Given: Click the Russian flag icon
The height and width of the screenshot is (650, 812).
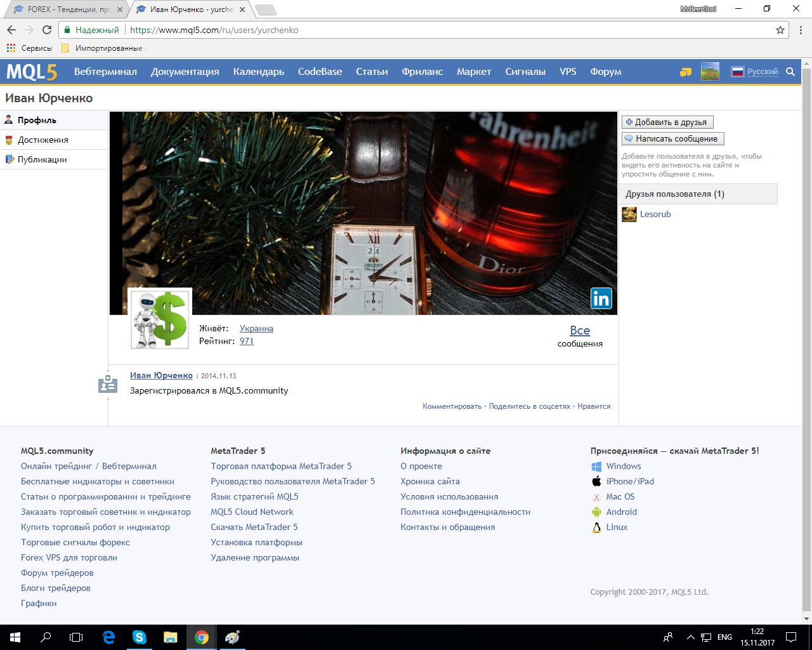Looking at the screenshot, I should click(x=737, y=72).
